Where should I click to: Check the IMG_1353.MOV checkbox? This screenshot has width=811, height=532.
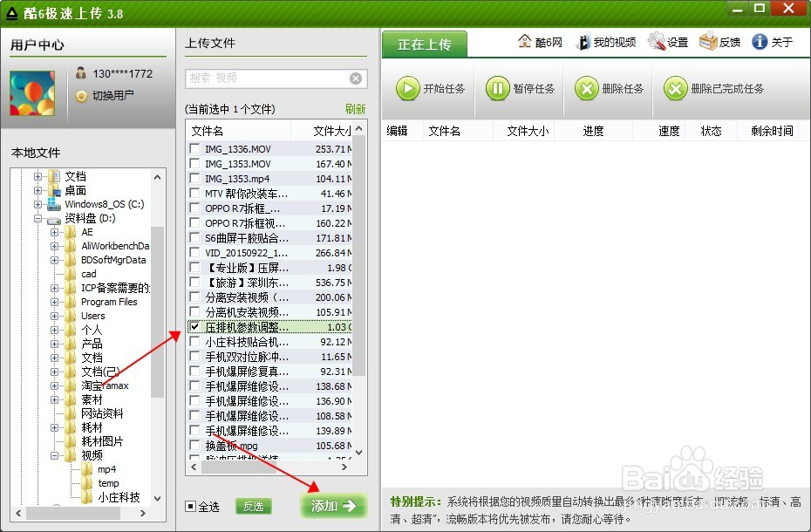click(194, 164)
